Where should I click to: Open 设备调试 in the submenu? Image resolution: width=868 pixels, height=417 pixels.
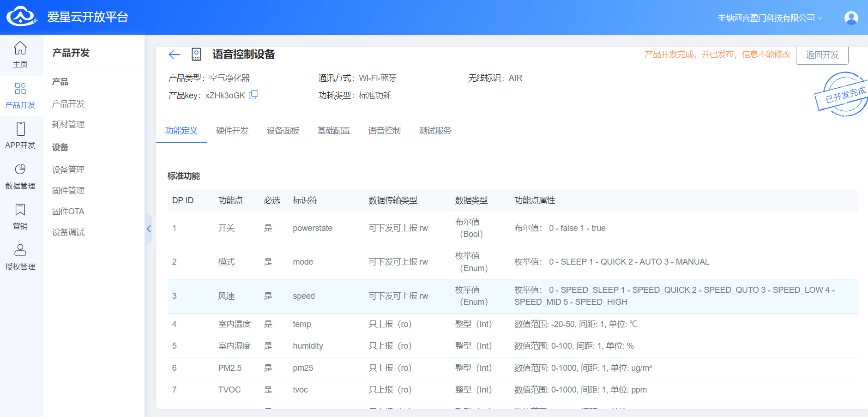(x=68, y=232)
